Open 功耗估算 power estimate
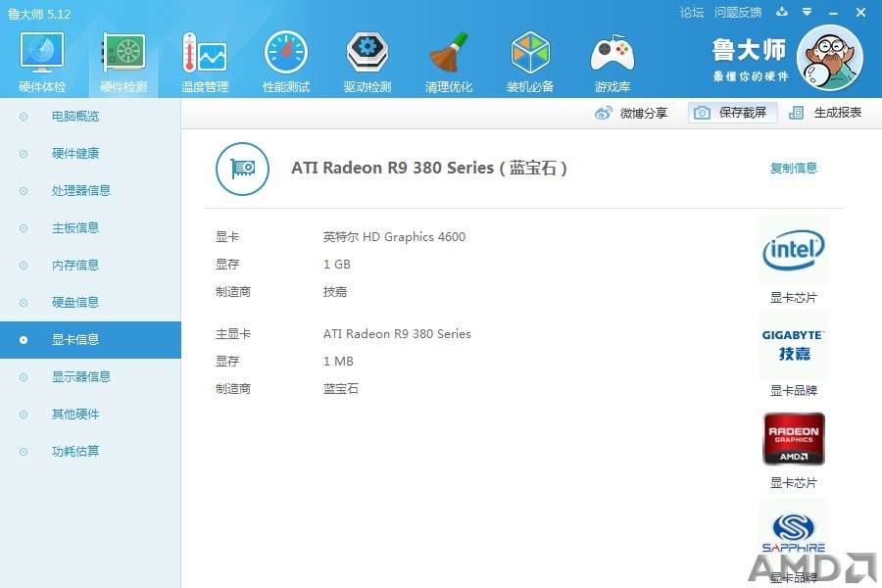 point(75,451)
